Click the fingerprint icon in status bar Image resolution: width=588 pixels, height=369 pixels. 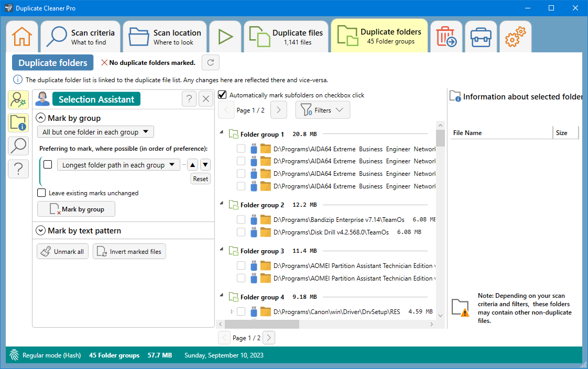[x=14, y=355]
